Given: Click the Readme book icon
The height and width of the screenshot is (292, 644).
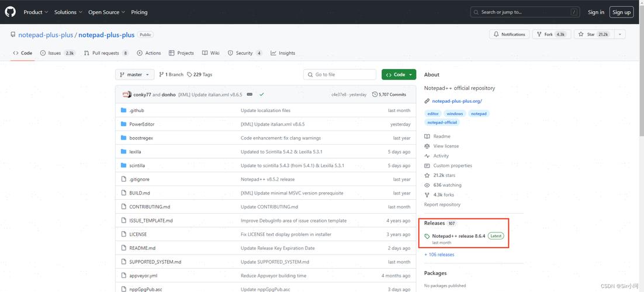Looking at the screenshot, I should [x=427, y=136].
